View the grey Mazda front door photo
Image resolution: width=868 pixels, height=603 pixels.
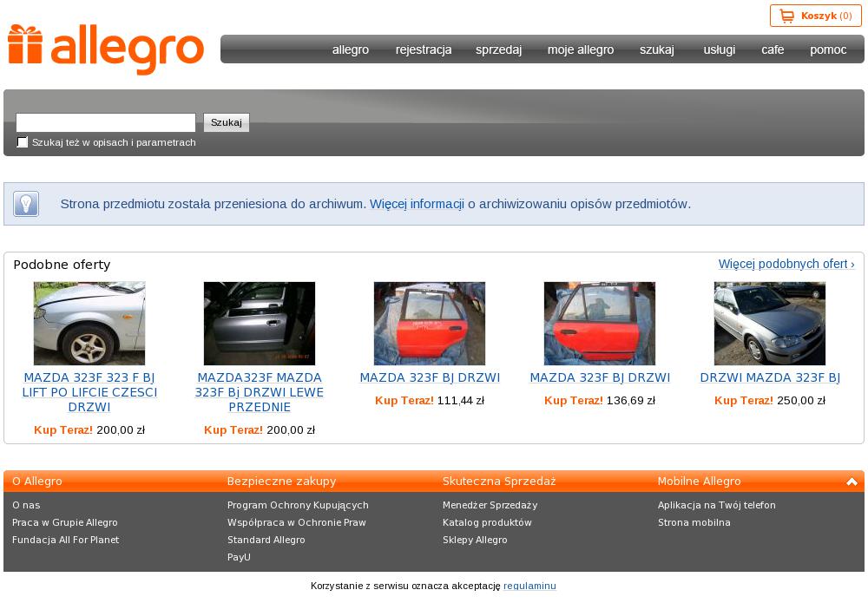(x=260, y=324)
